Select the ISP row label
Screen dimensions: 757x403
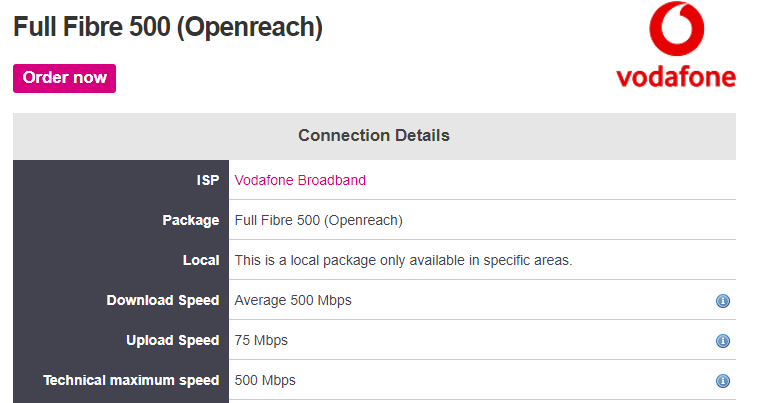[x=208, y=180]
